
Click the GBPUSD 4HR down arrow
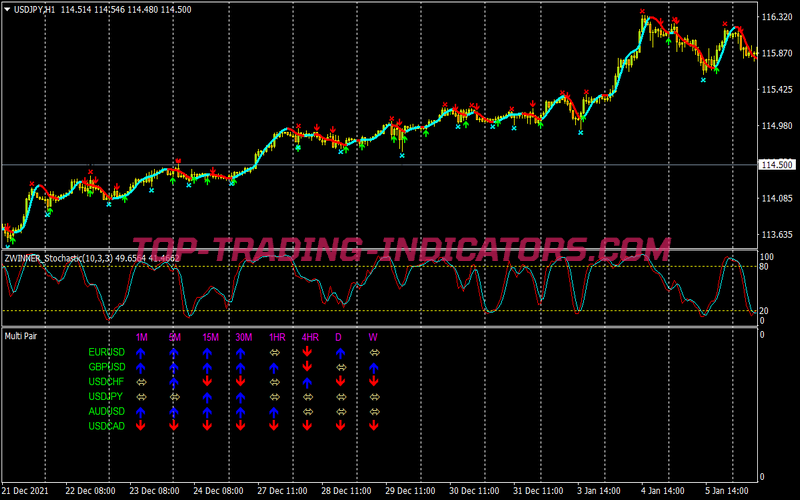pyautogui.click(x=307, y=366)
